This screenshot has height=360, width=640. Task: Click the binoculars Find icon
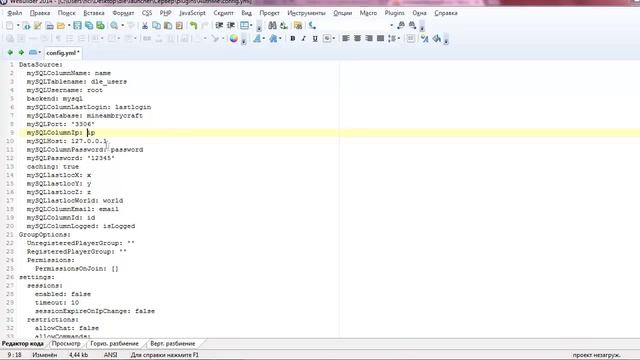point(272,26)
